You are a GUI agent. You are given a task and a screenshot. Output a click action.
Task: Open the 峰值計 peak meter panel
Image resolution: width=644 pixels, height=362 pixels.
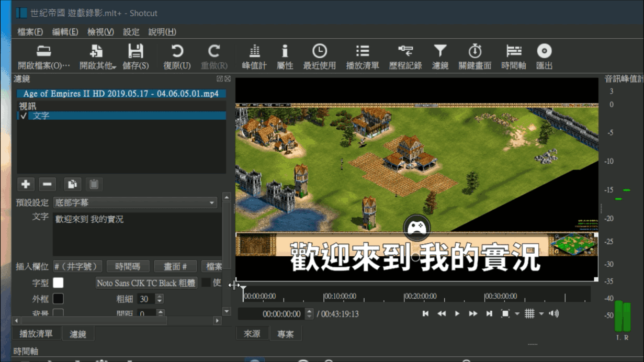click(254, 56)
